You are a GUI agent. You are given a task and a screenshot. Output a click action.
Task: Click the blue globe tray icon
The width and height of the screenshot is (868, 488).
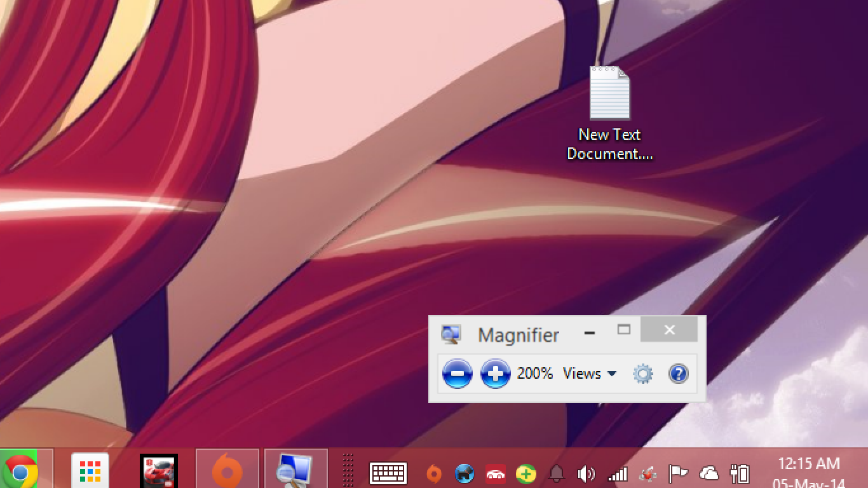pyautogui.click(x=465, y=473)
